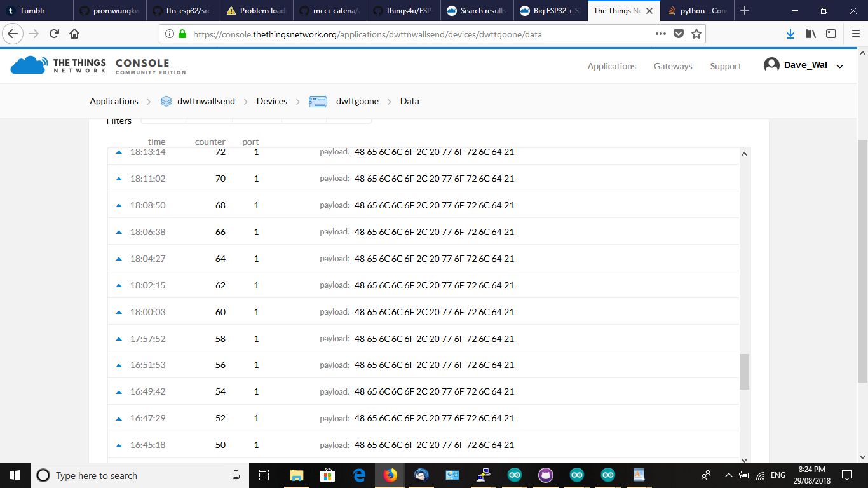The height and width of the screenshot is (488, 868).
Task: Open the browser home page icon
Action: 74,34
